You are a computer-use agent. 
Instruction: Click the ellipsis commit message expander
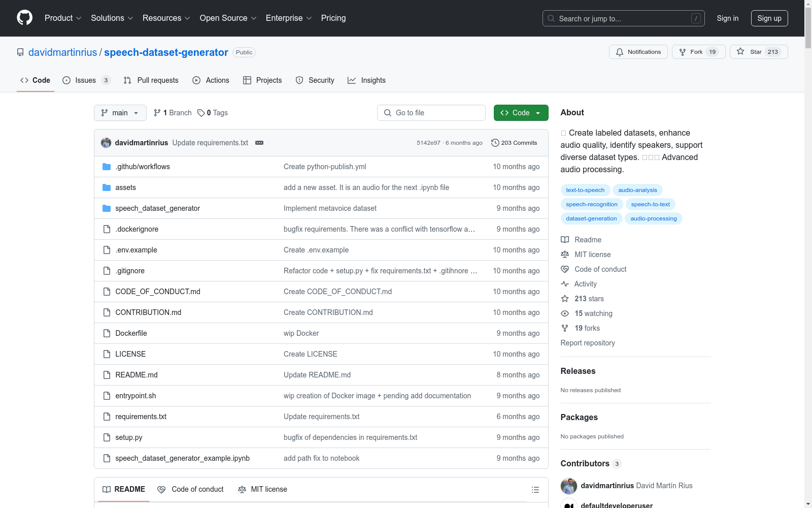(x=259, y=143)
